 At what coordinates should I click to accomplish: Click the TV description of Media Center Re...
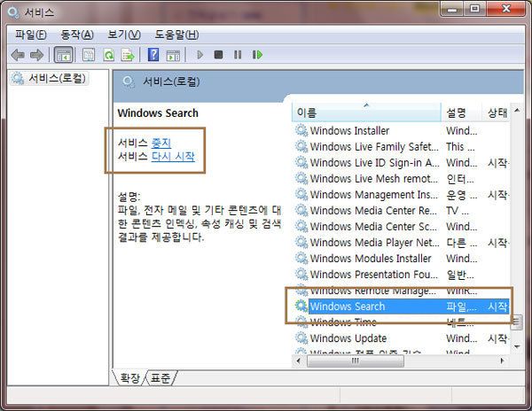point(457,211)
